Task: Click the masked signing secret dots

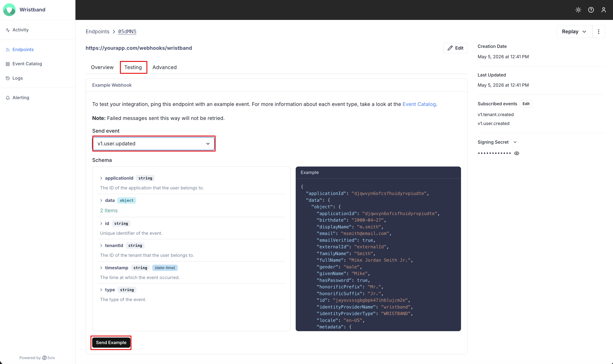Action: click(494, 153)
